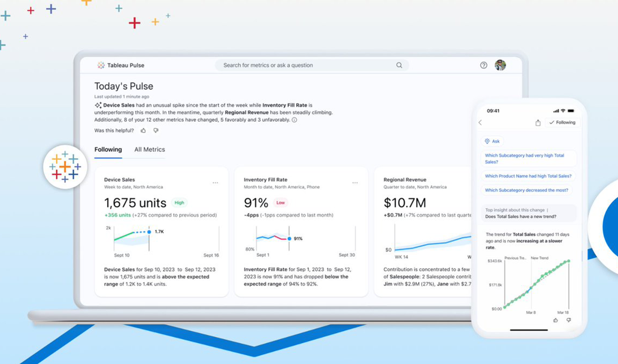This screenshot has height=364, width=618.
Task: Tap "Which Subcategory decreased the most?" suggestion
Action: point(526,190)
